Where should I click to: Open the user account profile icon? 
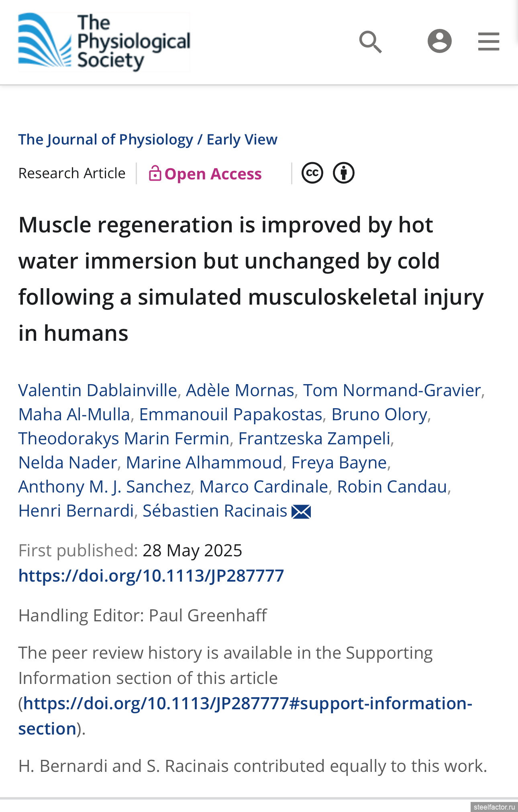tap(439, 41)
